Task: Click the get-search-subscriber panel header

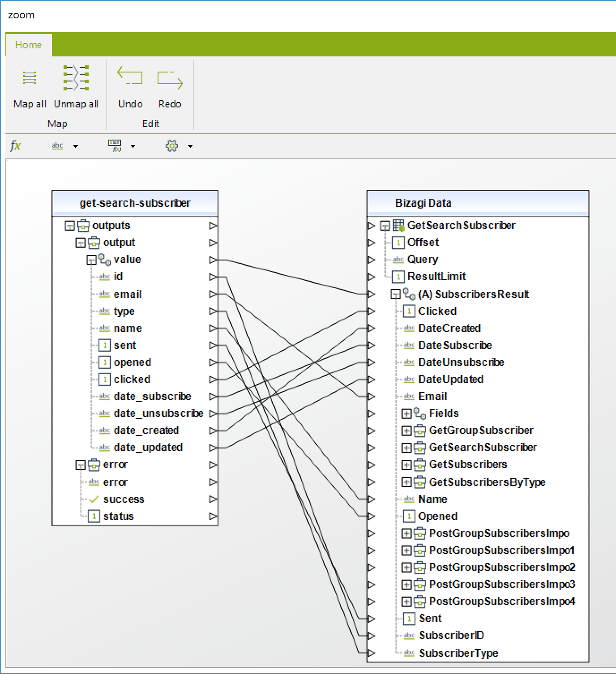Action: 135,203
